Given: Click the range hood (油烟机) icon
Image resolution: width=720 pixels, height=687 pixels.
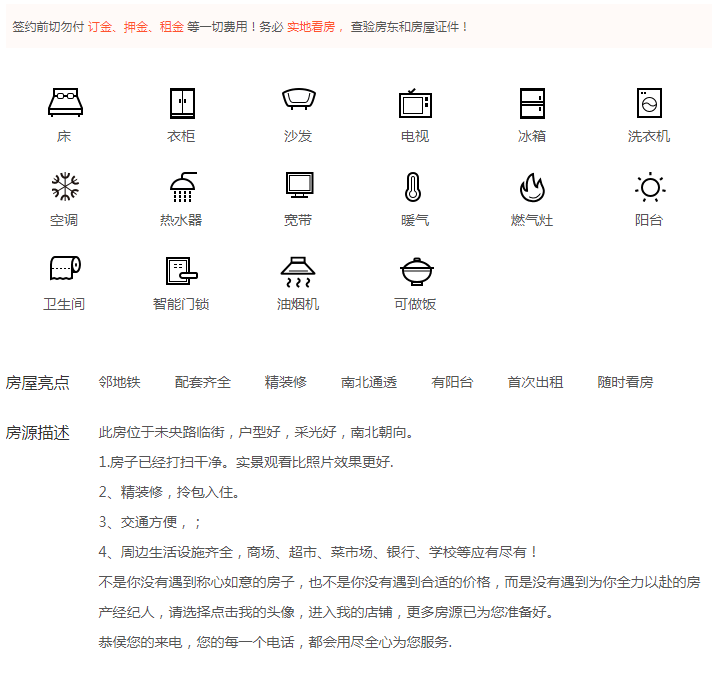Looking at the screenshot, I should 298,272.
